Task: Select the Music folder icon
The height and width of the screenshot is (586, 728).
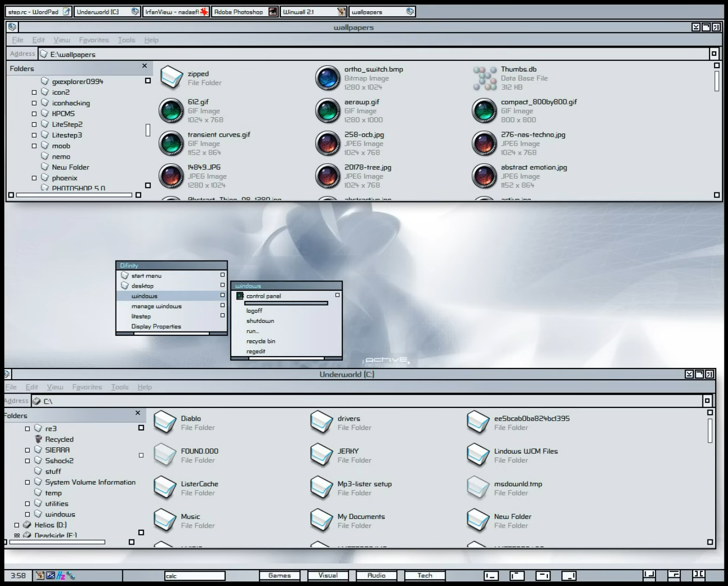Action: [x=165, y=520]
